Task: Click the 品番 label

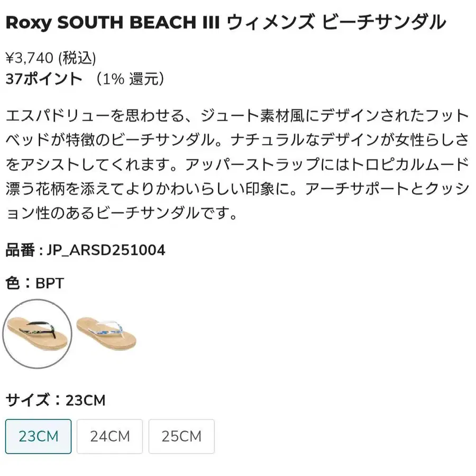Action: 20,250
